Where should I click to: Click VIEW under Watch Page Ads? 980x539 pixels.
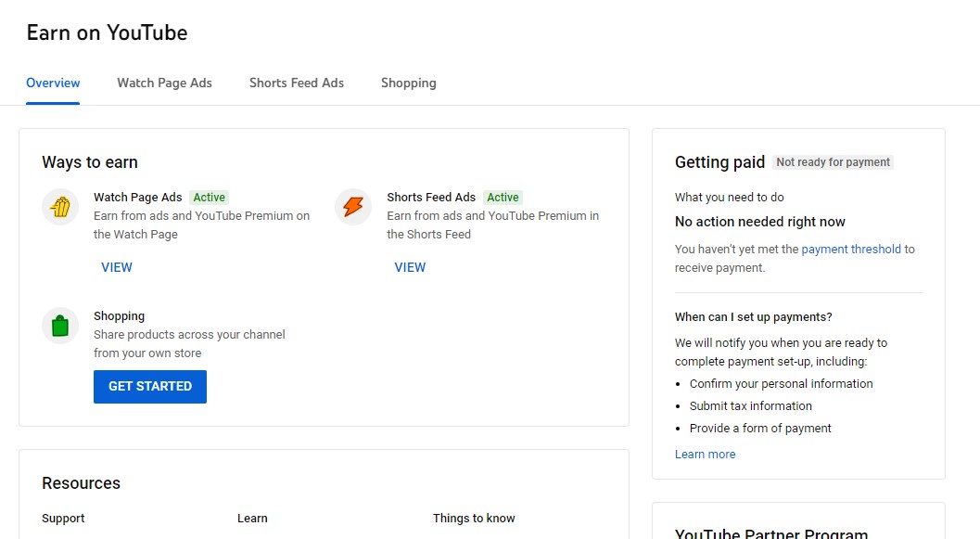pyautogui.click(x=117, y=267)
